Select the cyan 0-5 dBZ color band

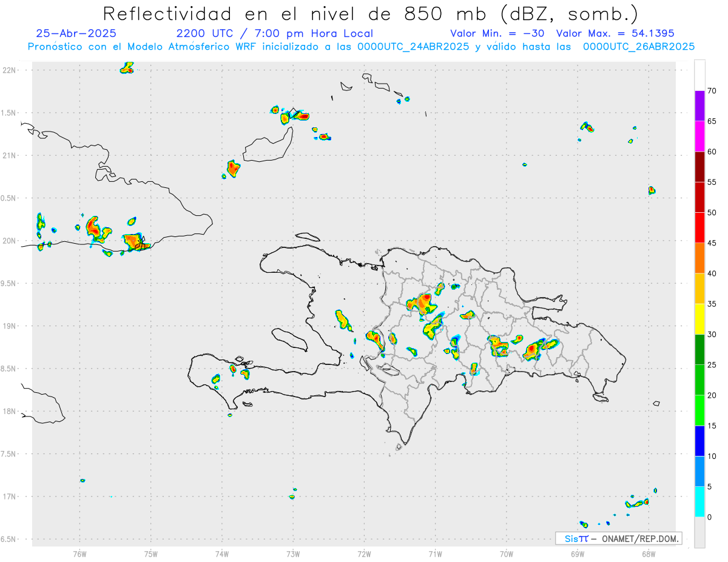tap(699, 502)
